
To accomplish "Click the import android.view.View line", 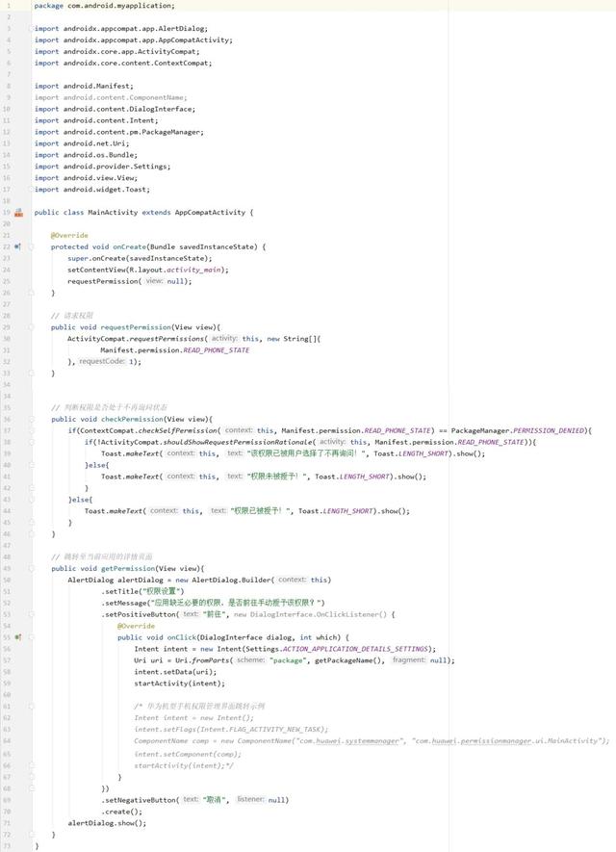I will [86, 178].
